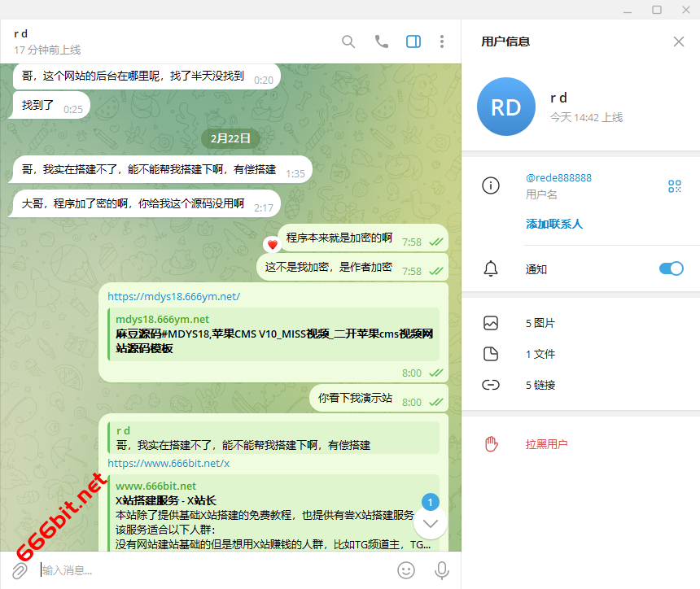The image size is (700, 589).
Task: Open link https://mdys18.666ym.net/
Action: [173, 296]
